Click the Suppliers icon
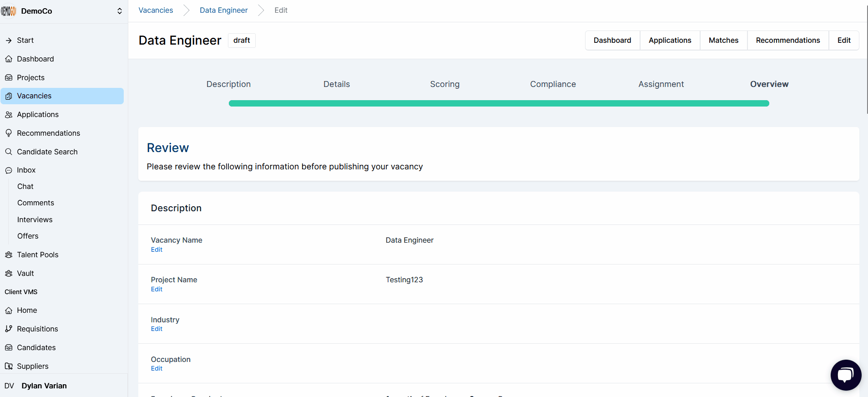Viewport: 868px width, 397px height. coord(9,366)
